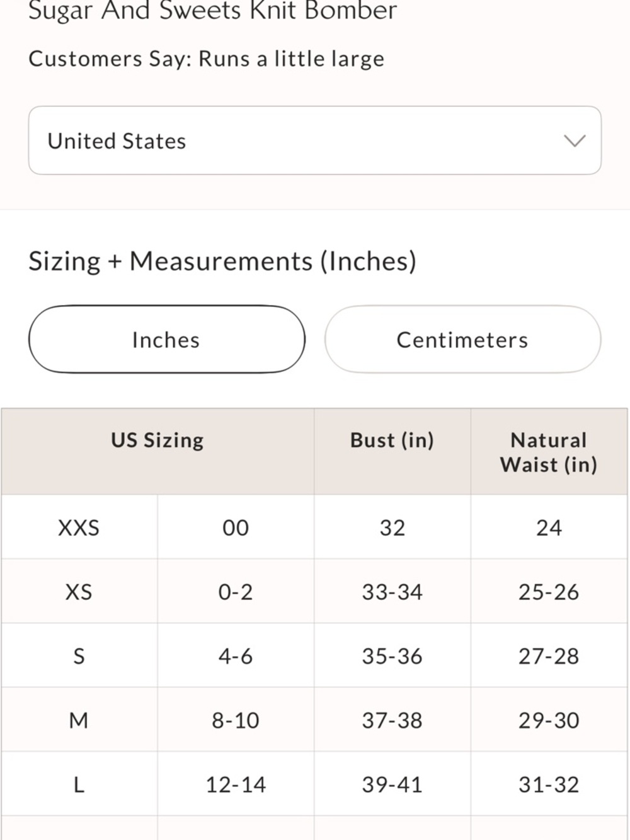This screenshot has width=630, height=840.
Task: Click the M size row label
Action: [79, 720]
